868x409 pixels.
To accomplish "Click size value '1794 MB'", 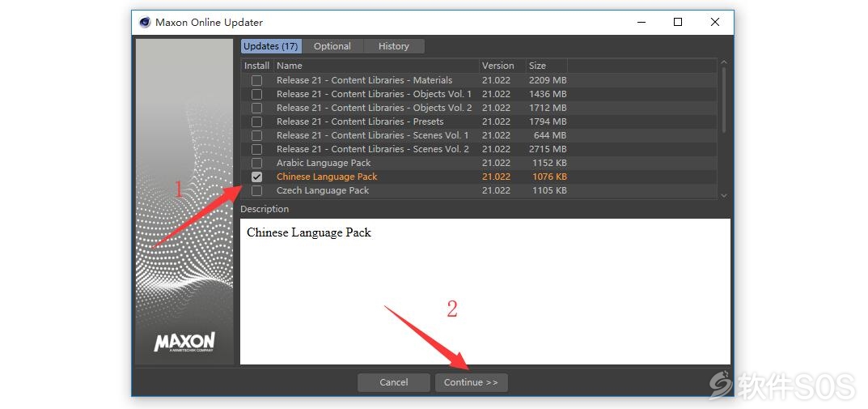I will point(548,122).
